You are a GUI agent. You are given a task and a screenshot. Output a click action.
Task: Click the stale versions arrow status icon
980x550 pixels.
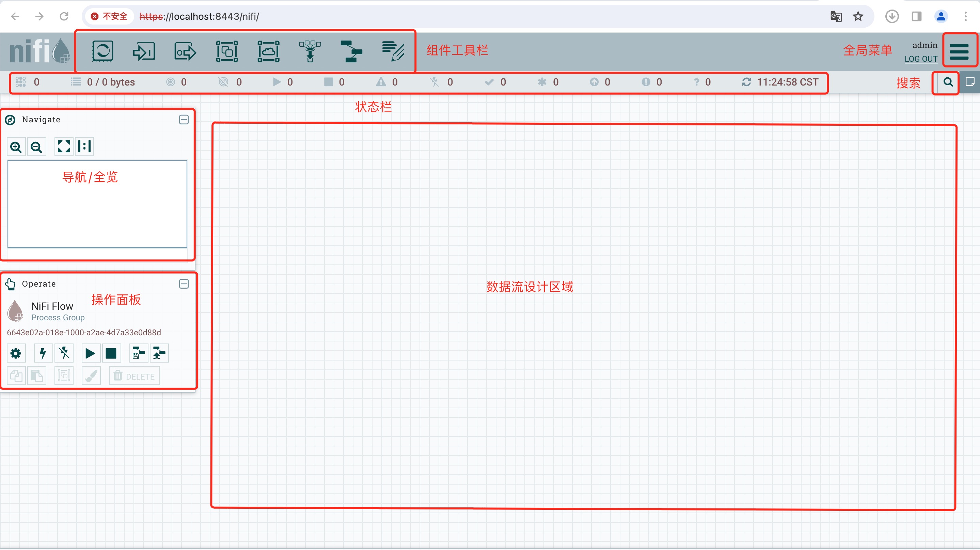tap(594, 82)
